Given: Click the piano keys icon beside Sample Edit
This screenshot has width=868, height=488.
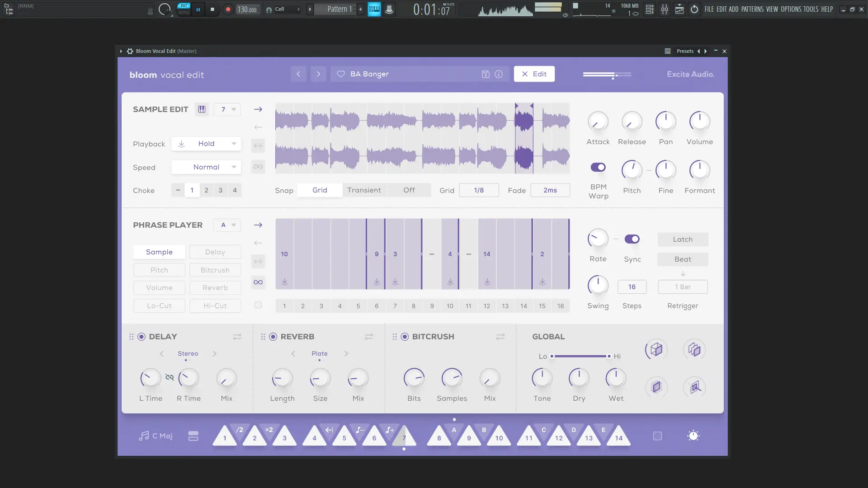Looking at the screenshot, I should pyautogui.click(x=202, y=109).
